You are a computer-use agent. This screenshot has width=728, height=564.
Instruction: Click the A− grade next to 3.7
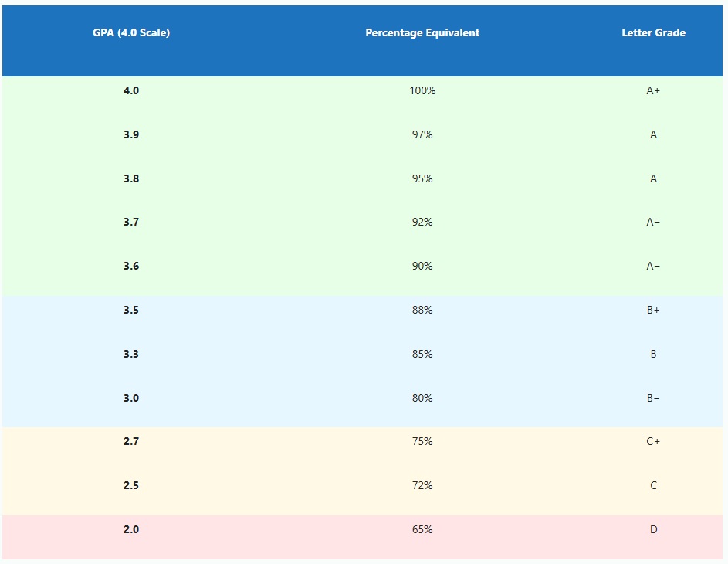coord(653,222)
